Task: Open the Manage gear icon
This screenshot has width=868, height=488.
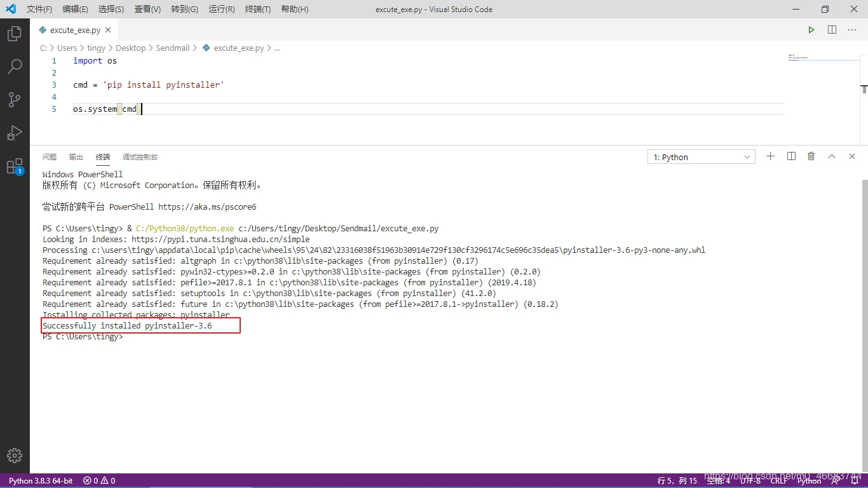Action: click(15, 455)
